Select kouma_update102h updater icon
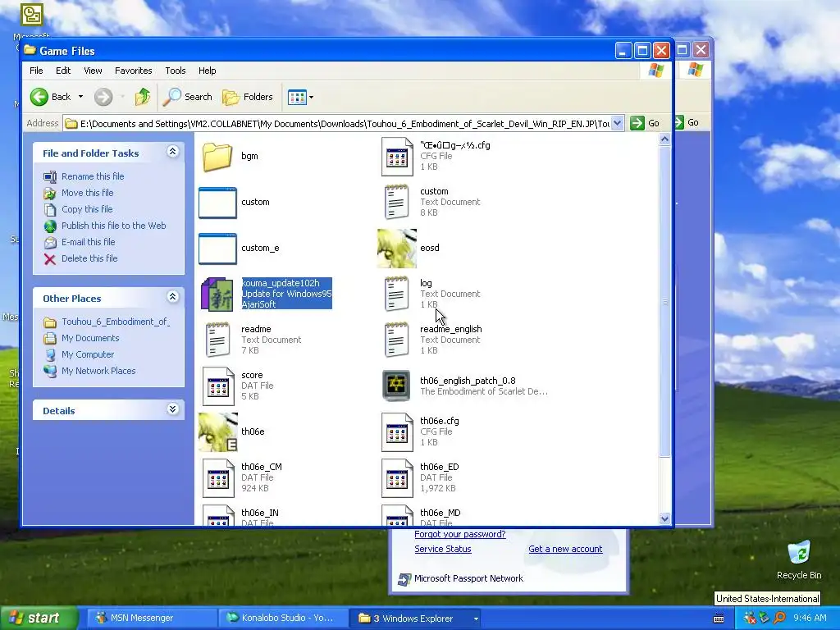Image resolution: width=840 pixels, height=630 pixels. click(x=217, y=294)
